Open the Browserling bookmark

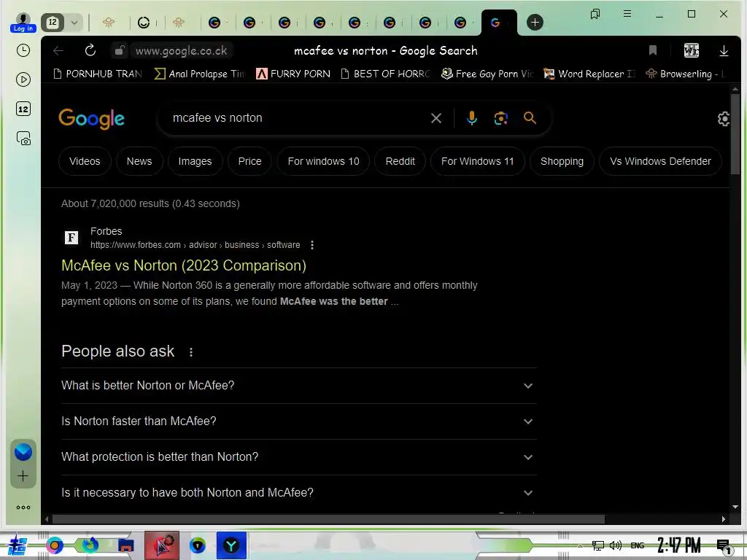(x=686, y=74)
